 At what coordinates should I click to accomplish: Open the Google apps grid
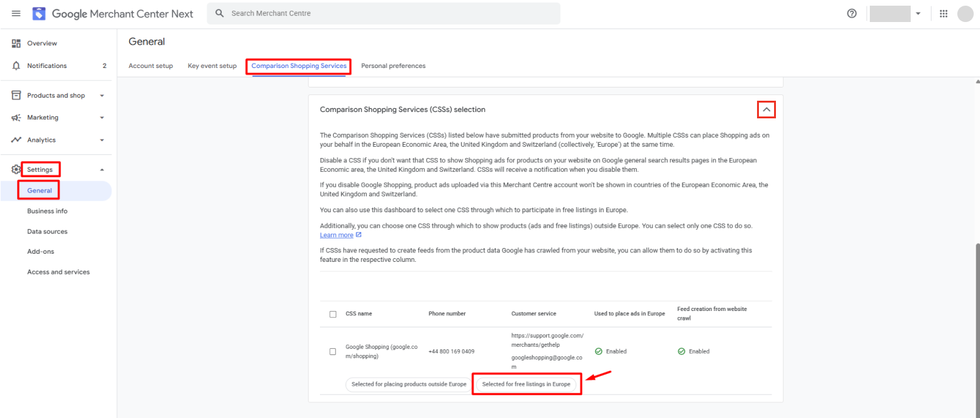point(943,13)
